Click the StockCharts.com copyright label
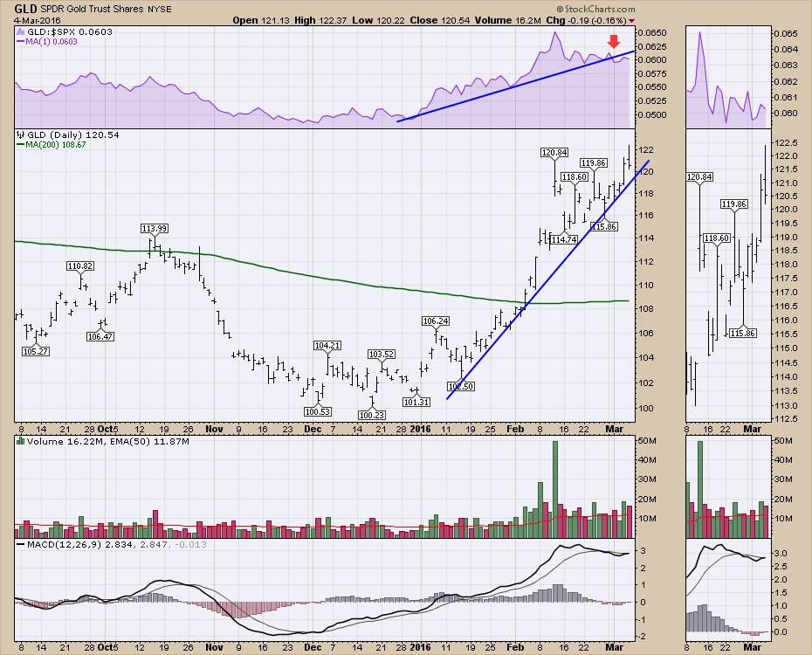 click(x=595, y=9)
